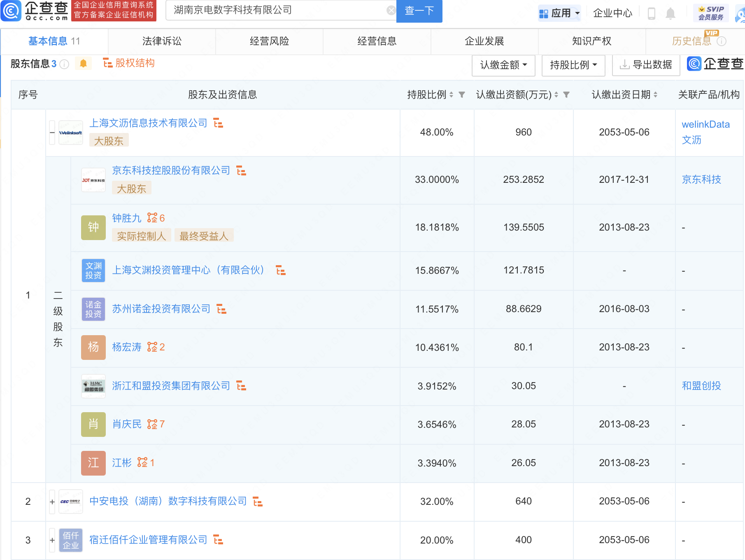
Task: Open 企业中心 in header
Action: coord(612,13)
